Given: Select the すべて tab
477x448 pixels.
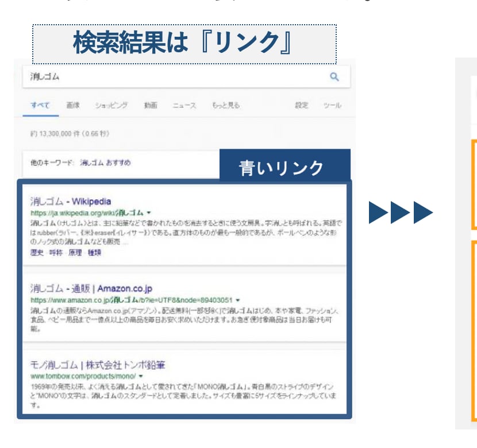Looking at the screenshot, I should click(40, 106).
